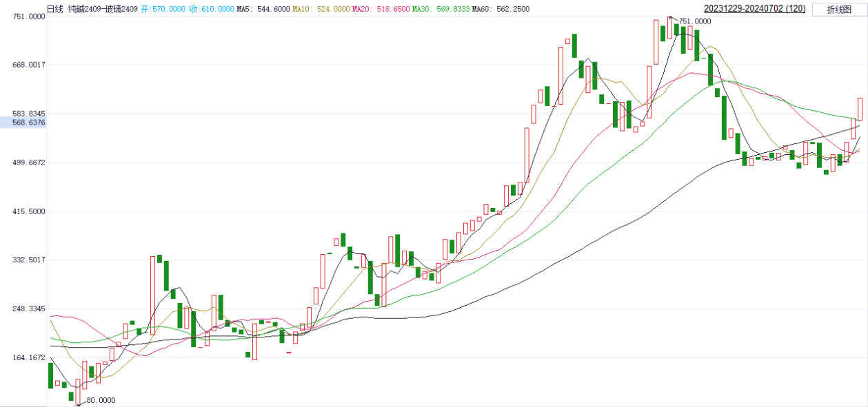Image resolution: width=868 pixels, height=407 pixels.
Task: Click the 751.0000 top axis price label
Action: pos(30,17)
